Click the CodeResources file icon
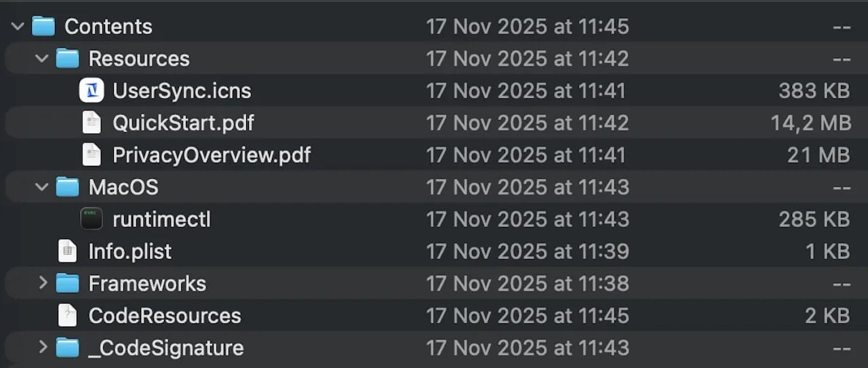The height and width of the screenshot is (368, 868). [67, 315]
